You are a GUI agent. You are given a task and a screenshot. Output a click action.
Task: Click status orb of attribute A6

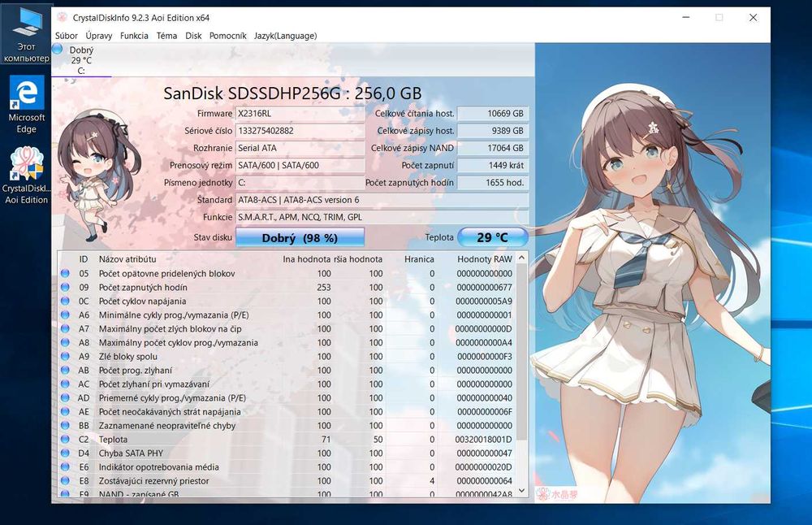pos(65,315)
